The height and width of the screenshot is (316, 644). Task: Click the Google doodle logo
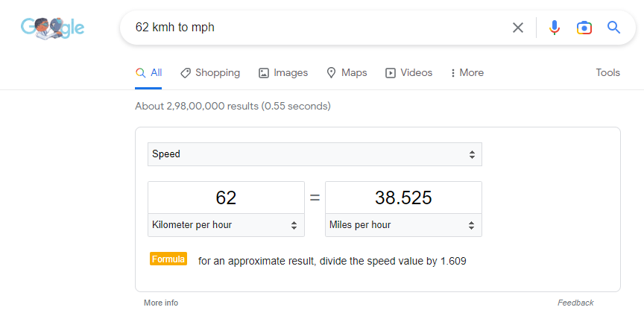pyautogui.click(x=53, y=28)
